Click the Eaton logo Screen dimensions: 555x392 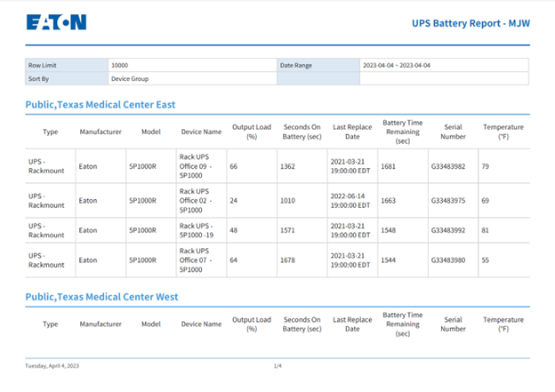click(56, 22)
